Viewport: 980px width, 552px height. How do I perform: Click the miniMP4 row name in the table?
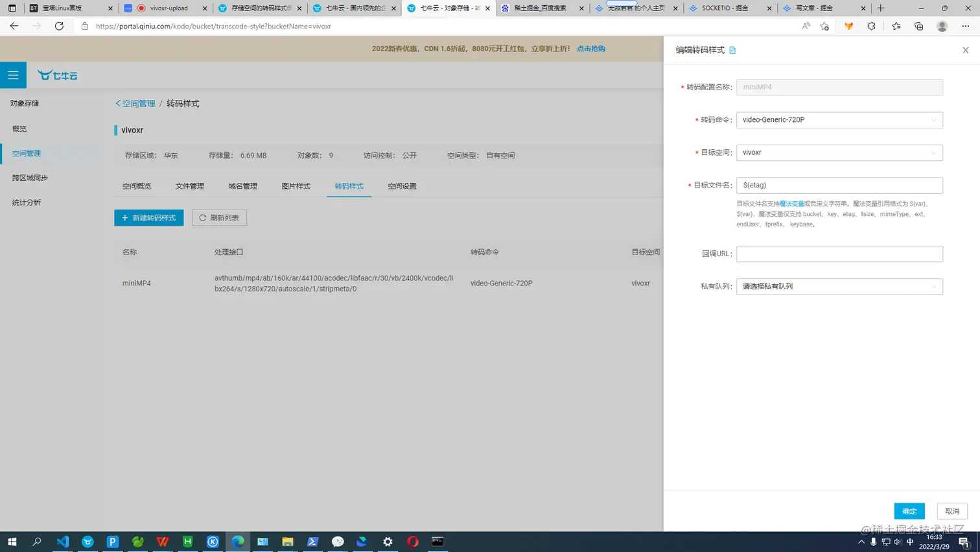click(x=137, y=283)
